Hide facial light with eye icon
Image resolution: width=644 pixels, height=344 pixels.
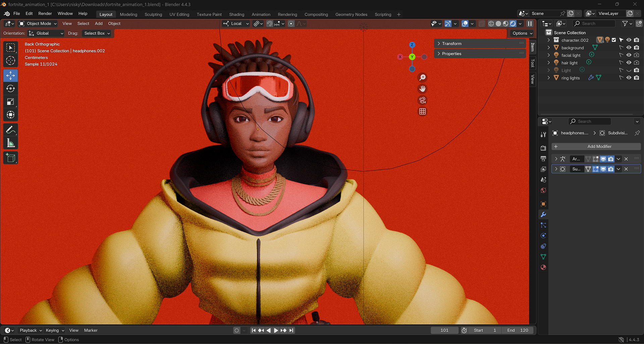click(x=629, y=55)
